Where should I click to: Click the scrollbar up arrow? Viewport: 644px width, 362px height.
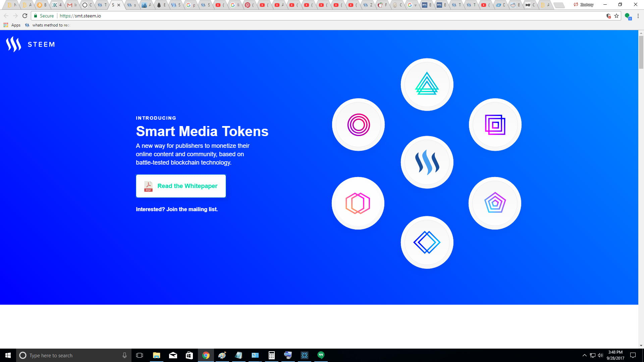pyautogui.click(x=641, y=33)
